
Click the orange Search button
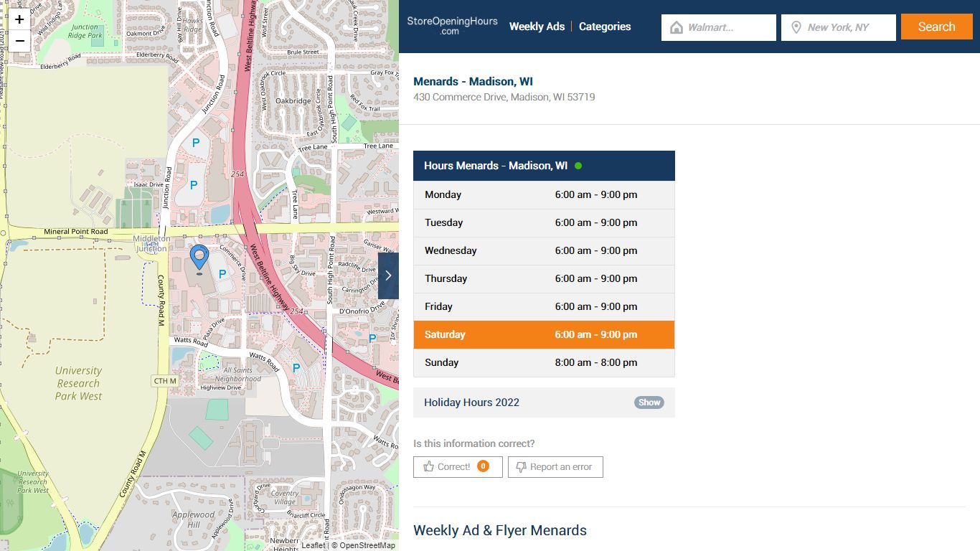coord(937,27)
